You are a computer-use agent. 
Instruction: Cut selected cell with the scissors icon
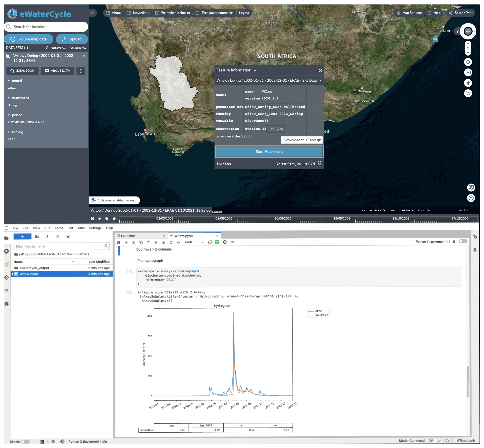tap(134, 242)
